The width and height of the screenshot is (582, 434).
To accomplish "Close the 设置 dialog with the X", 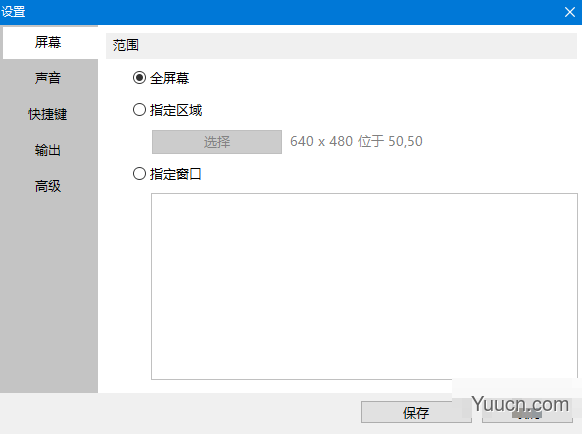I will tap(570, 12).
